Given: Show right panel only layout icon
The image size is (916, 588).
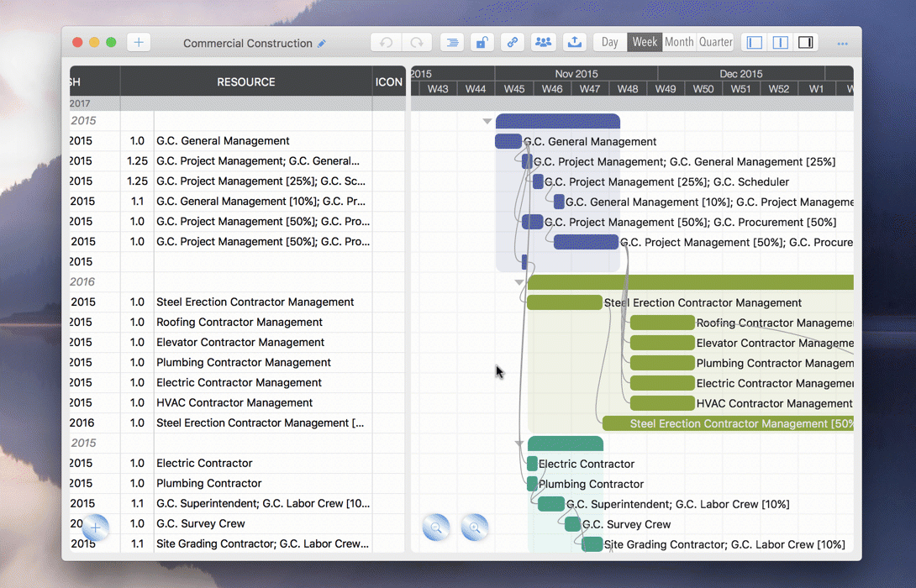Looking at the screenshot, I should 806,43.
